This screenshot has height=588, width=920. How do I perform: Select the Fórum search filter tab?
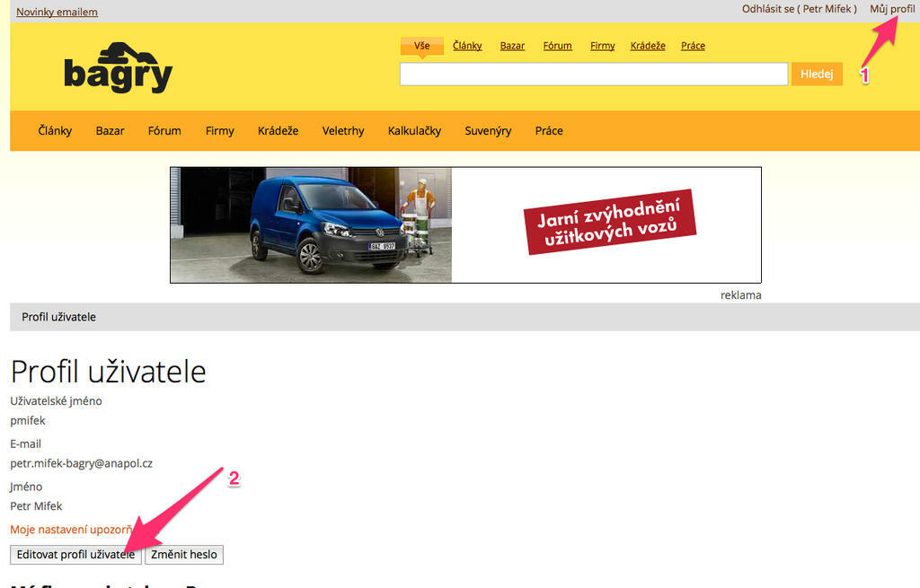[557, 46]
